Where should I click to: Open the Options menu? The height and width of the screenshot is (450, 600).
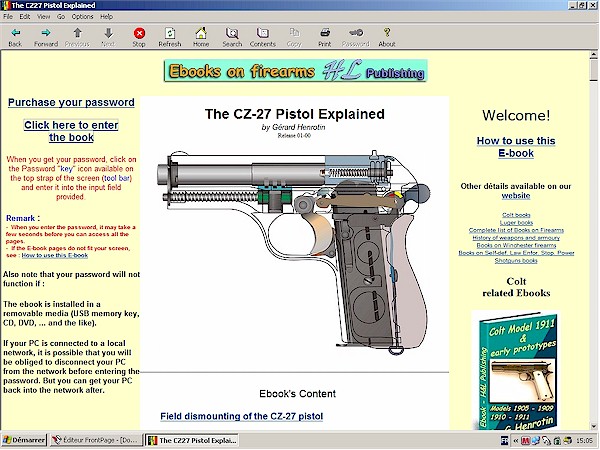point(82,16)
